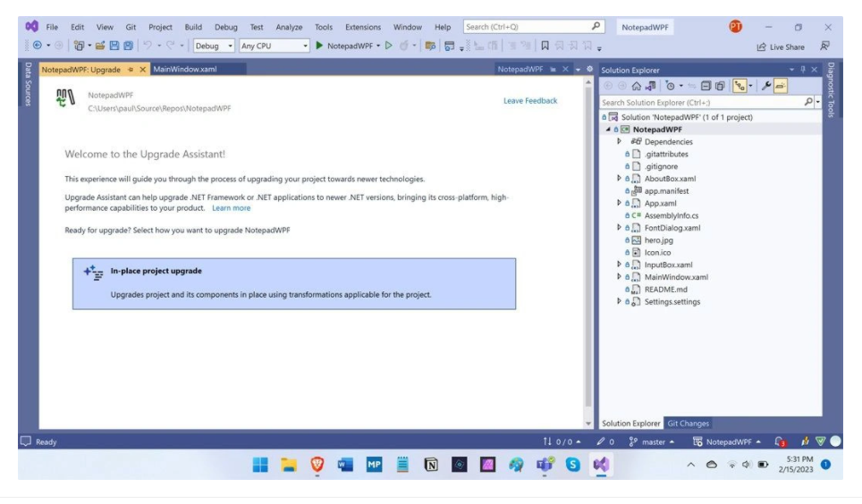This screenshot has height=504, width=862.
Task: Click the notifications bell in status bar
Action: tap(780, 441)
